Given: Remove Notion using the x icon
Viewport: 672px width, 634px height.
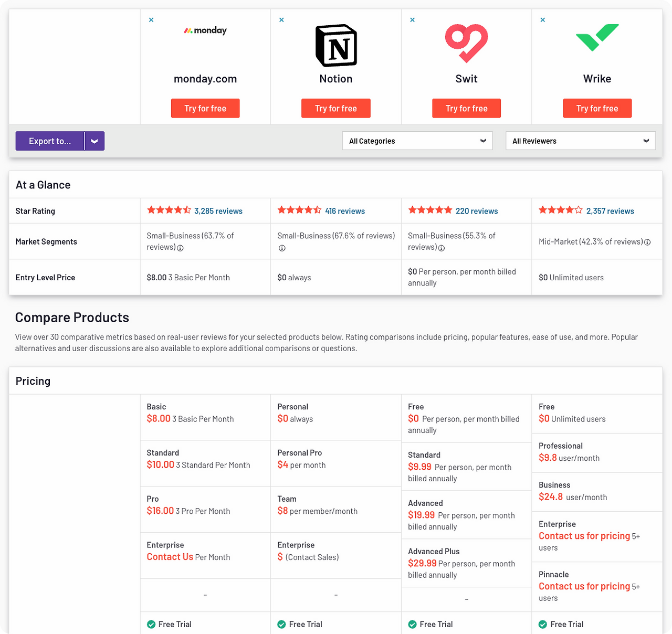Looking at the screenshot, I should (282, 20).
